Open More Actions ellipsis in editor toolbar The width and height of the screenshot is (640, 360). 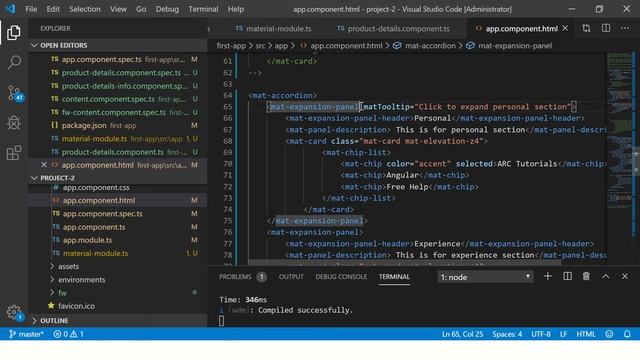pyautogui.click(x=625, y=28)
